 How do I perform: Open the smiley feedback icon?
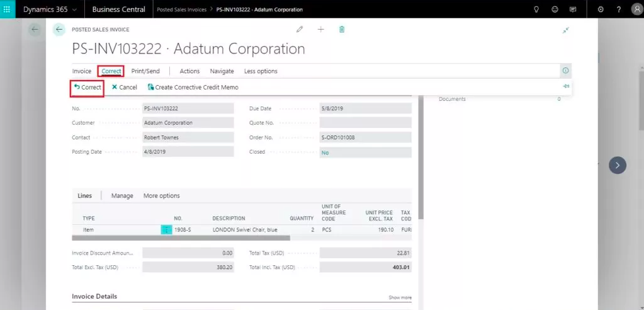point(555,9)
